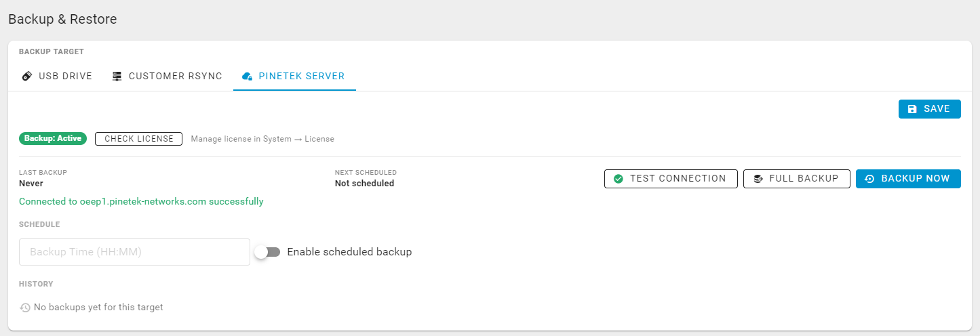The width and height of the screenshot is (980, 336).
Task: Click the CHECK LICENSE button
Action: (x=139, y=139)
